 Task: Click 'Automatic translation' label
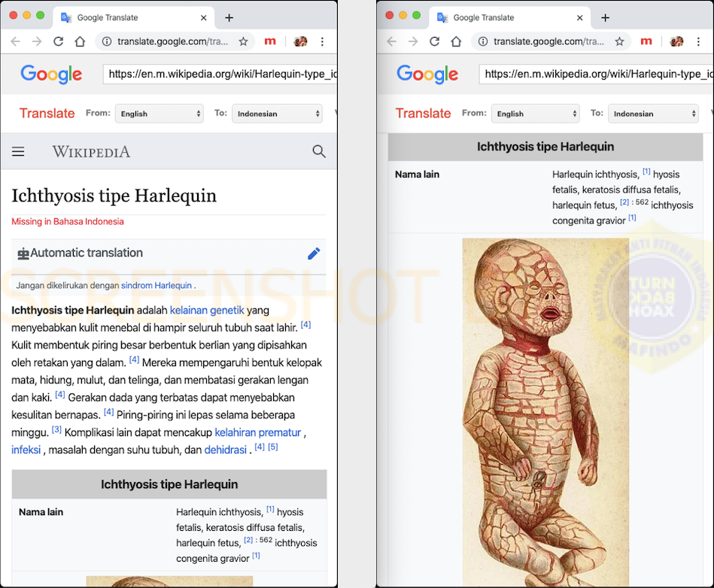pos(87,253)
